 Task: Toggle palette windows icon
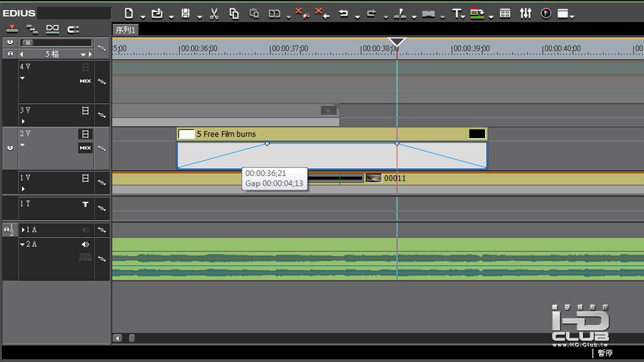pyautogui.click(x=563, y=13)
